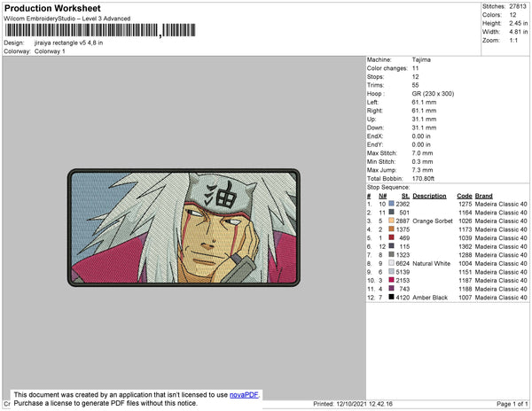The height and width of the screenshot is (411, 532).
Task: Click the 'Production Worksheet' title
Action: 52,8
